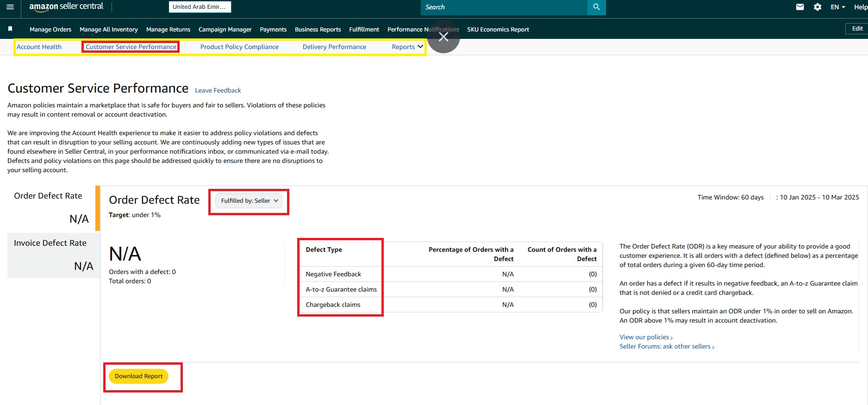Open the View our policies link

pyautogui.click(x=646, y=337)
